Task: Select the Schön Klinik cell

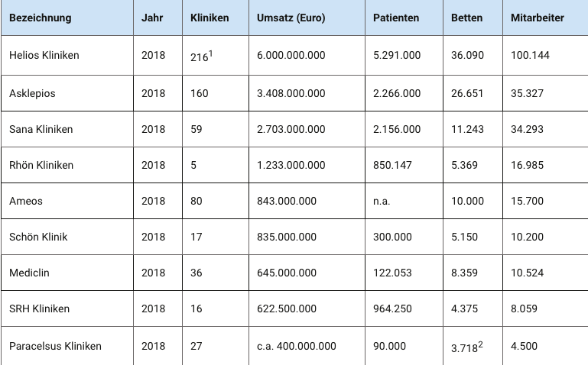Action: [38, 237]
